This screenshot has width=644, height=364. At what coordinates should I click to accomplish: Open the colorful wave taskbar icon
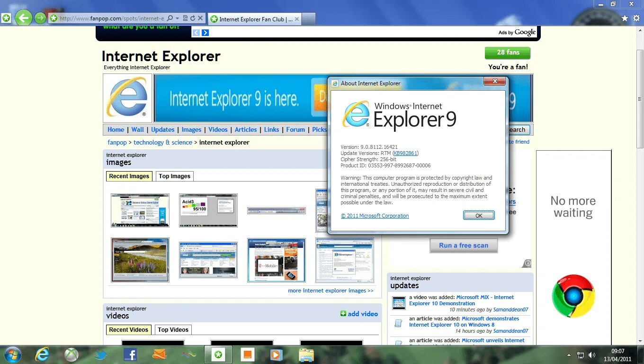click(x=189, y=355)
